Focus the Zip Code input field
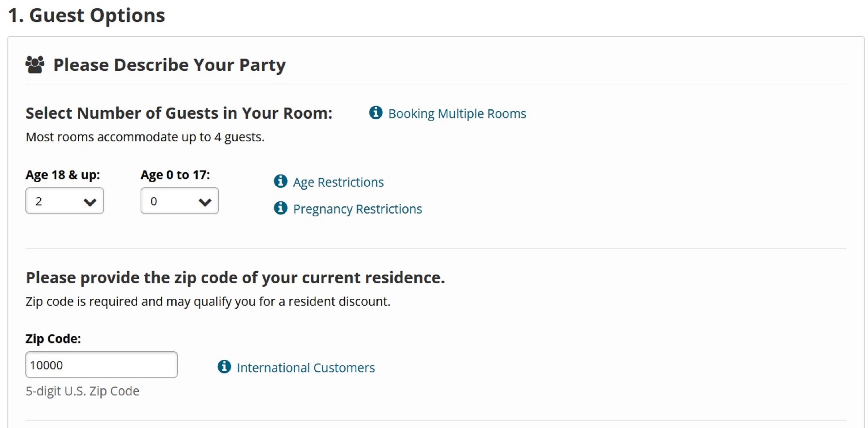868x428 pixels. (101, 365)
